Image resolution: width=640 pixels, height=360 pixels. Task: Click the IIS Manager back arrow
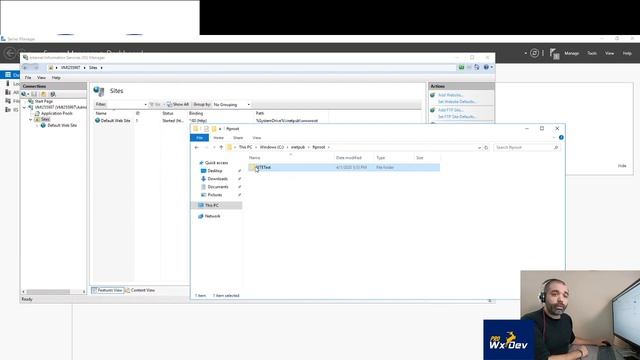point(26,68)
